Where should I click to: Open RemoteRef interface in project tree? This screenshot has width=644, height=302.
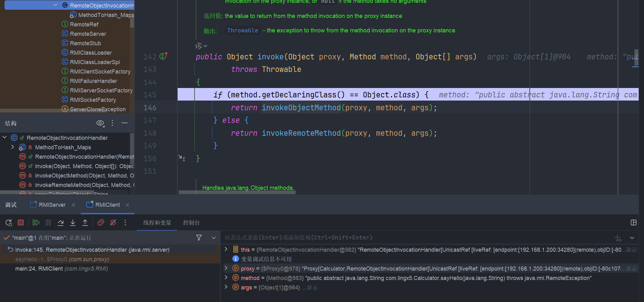(80, 25)
